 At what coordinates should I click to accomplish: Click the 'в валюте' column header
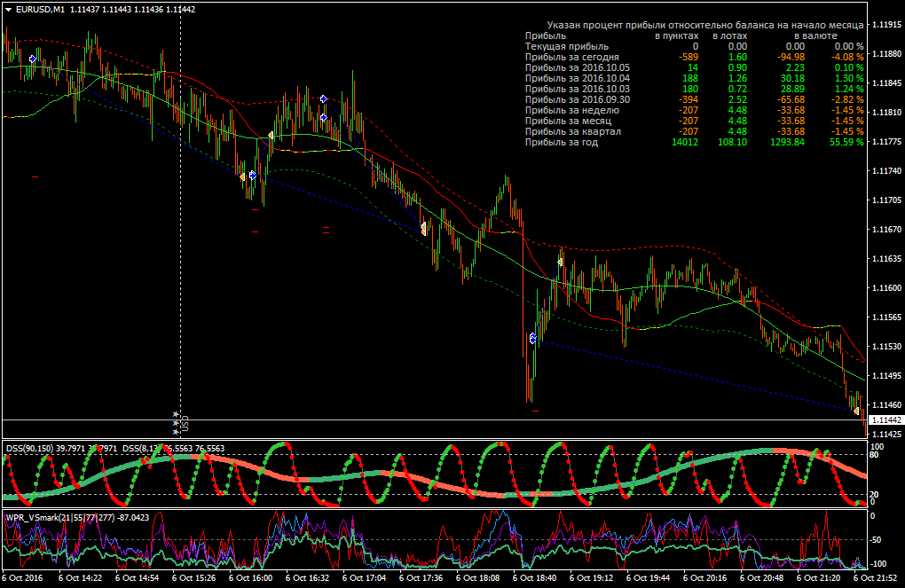pyautogui.click(x=815, y=35)
